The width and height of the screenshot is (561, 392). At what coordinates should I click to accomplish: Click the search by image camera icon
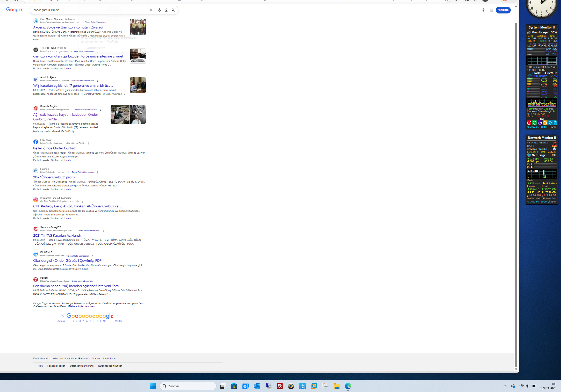pos(166,10)
